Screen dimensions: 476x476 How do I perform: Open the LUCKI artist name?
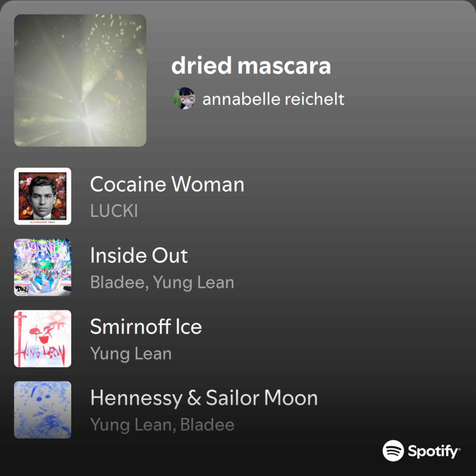114,211
